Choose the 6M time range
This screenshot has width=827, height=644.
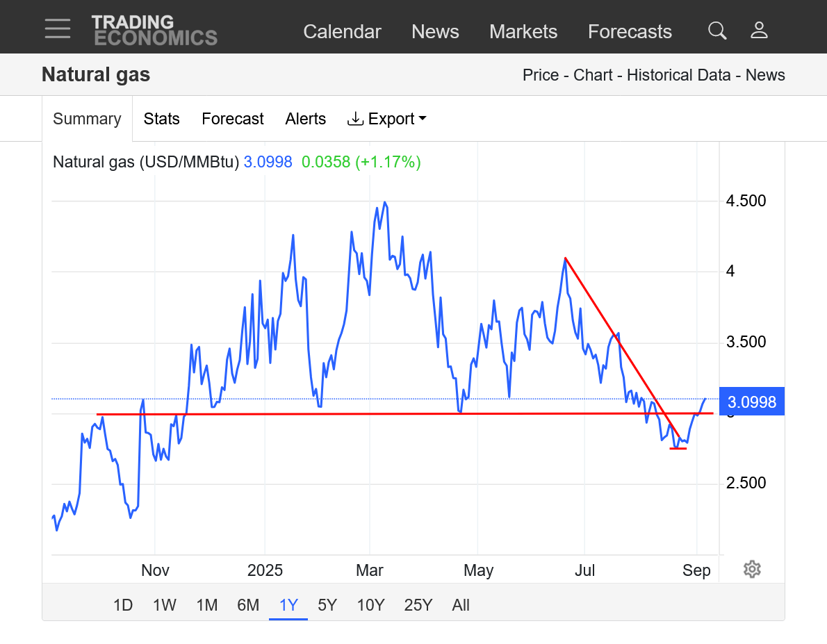point(248,605)
